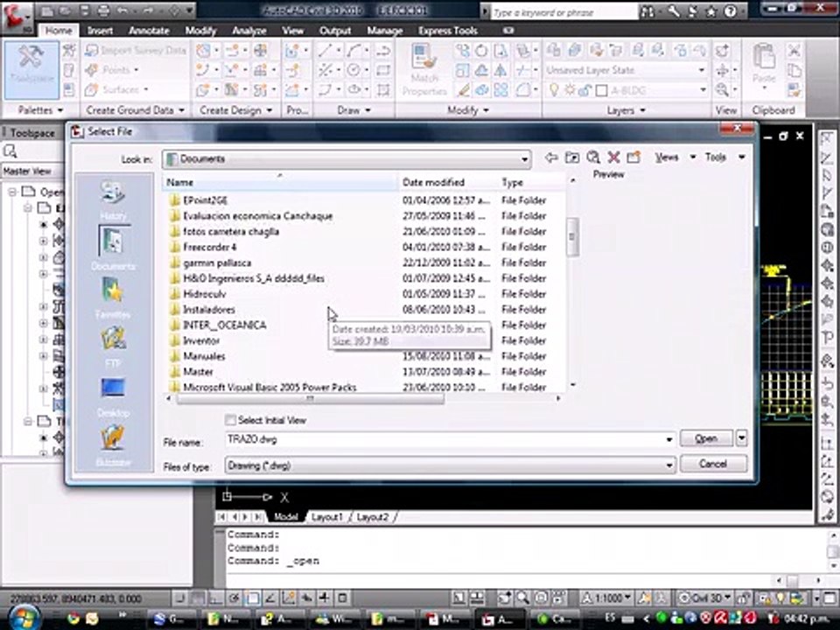Switch to the Layout2 tab
Screen dimensions: 840x630
373,517
